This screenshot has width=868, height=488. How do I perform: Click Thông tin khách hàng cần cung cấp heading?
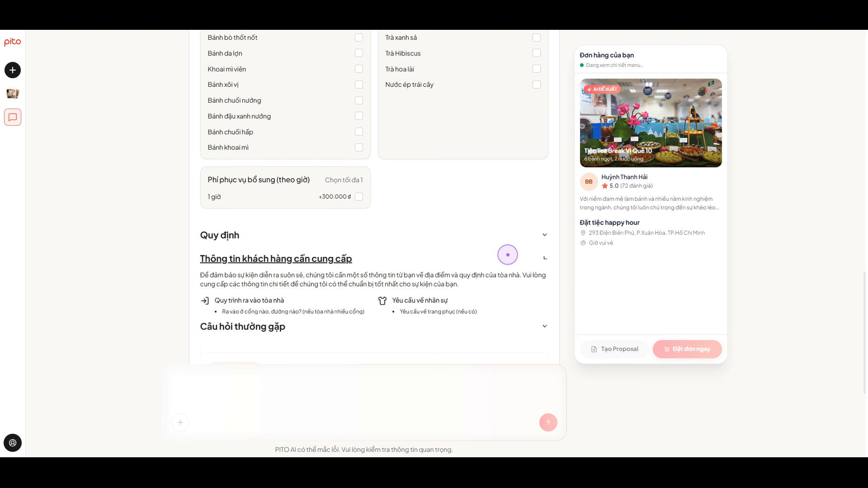click(276, 258)
